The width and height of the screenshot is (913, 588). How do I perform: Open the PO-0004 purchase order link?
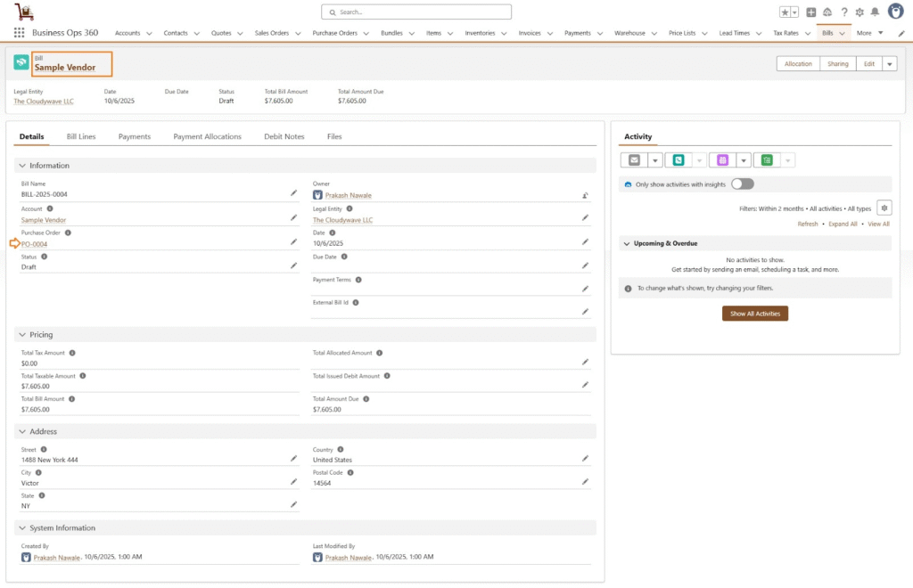[x=35, y=244]
